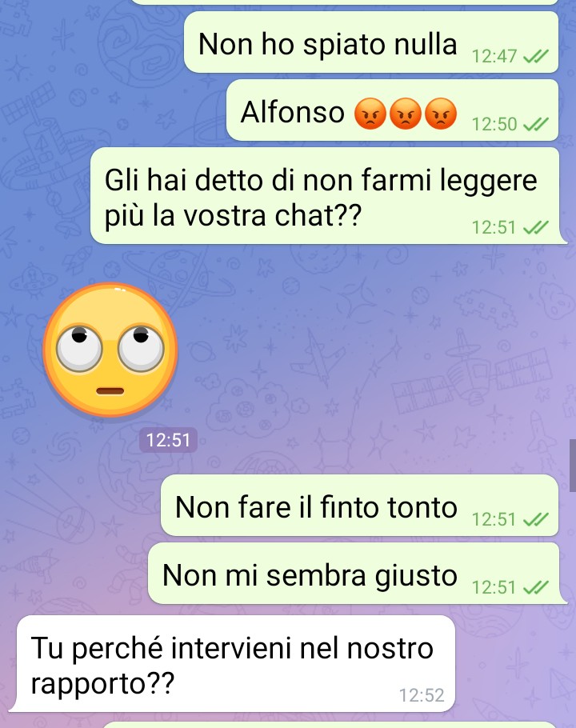
Task: Click read checkmarks on 'Non fare il finto tonto'
Action: coord(536,519)
